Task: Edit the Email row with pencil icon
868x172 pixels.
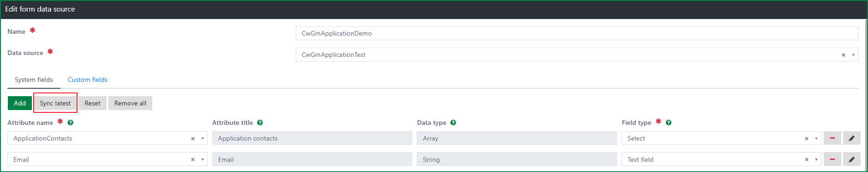Action: (x=852, y=160)
